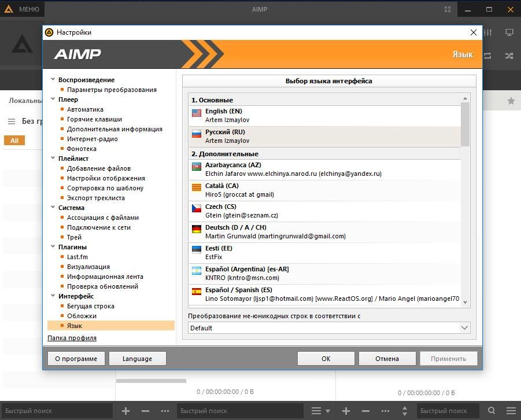The width and height of the screenshot is (521, 420).
Task: Collapse the Система tree section
Action: 53,207
